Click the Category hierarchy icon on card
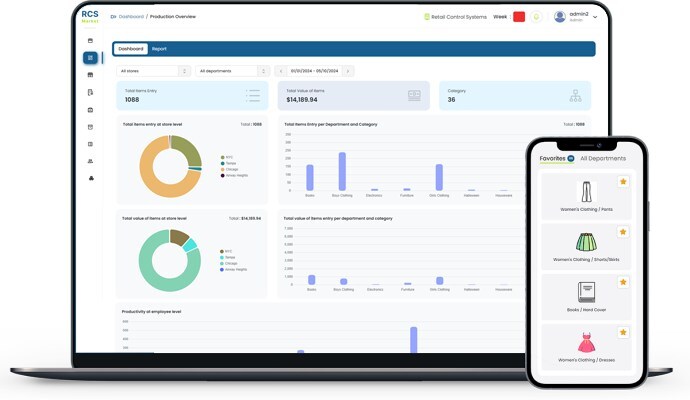The height and width of the screenshot is (400, 690). tap(575, 96)
